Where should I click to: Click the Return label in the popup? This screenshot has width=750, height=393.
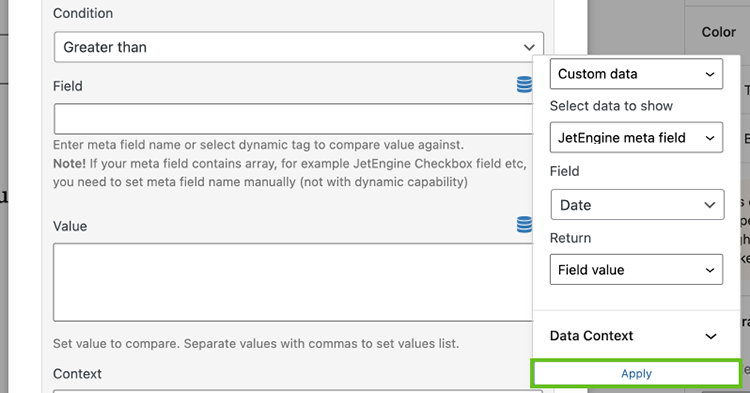(570, 238)
